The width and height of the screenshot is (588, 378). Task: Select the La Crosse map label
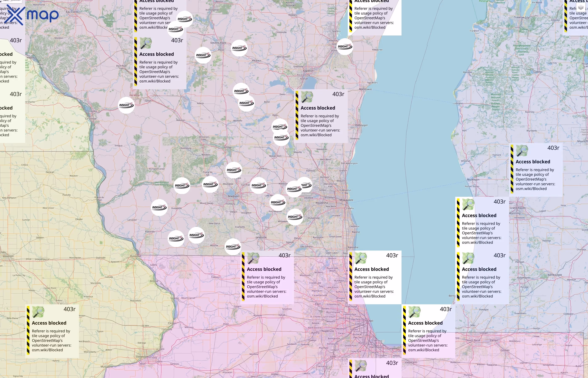[x=91, y=119]
